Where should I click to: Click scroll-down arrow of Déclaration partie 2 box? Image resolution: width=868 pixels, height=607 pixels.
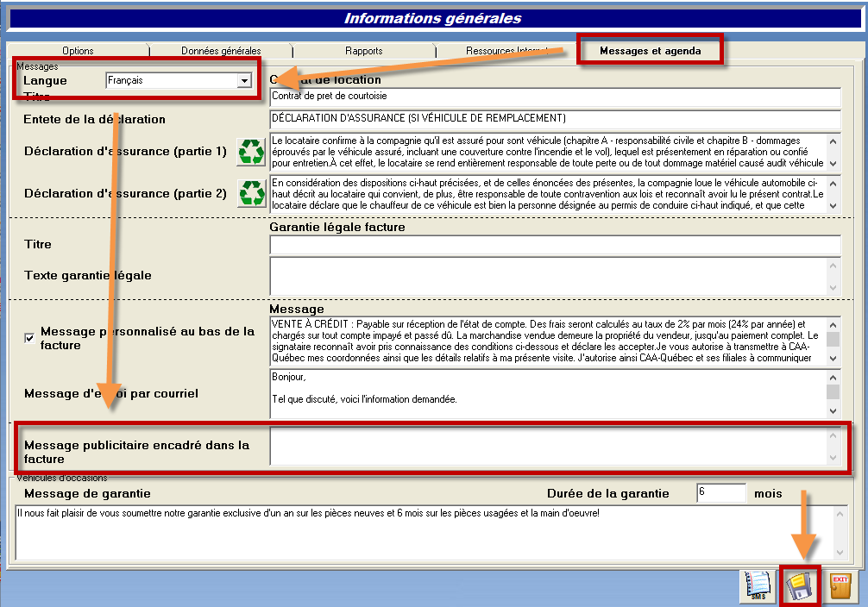point(833,206)
